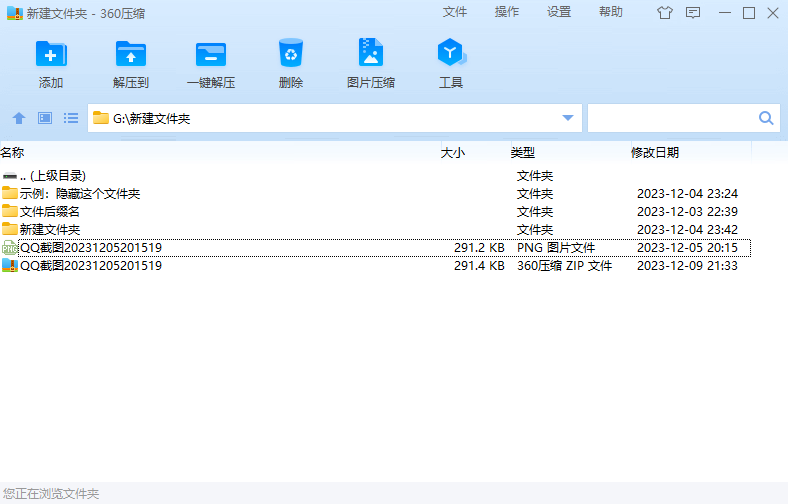
Task: Open the feedback message icon in title bar
Action: click(x=693, y=13)
